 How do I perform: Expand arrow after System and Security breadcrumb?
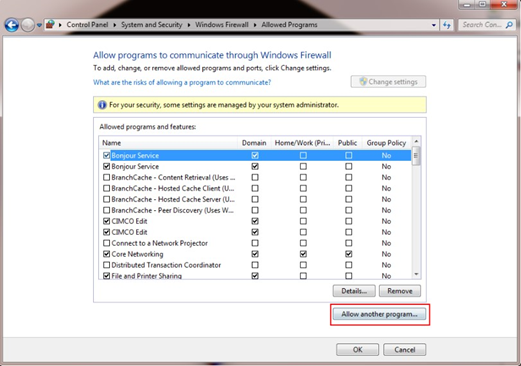tap(189, 25)
